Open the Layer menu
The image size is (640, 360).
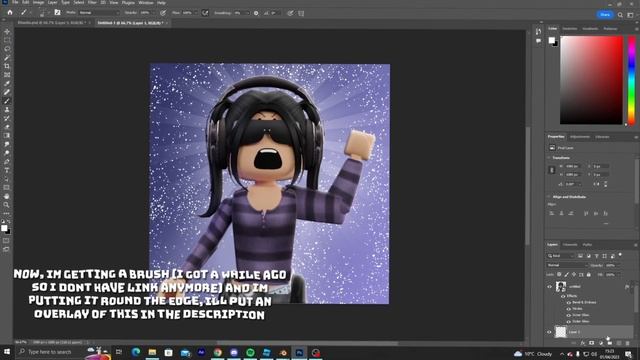(x=53, y=2)
